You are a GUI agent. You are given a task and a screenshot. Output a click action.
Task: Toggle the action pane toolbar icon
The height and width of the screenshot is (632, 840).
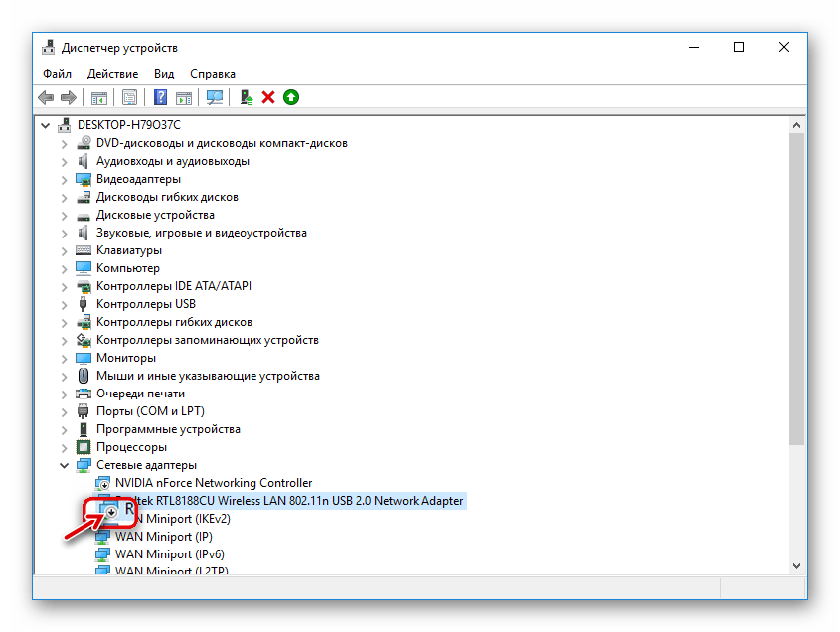coord(184,98)
